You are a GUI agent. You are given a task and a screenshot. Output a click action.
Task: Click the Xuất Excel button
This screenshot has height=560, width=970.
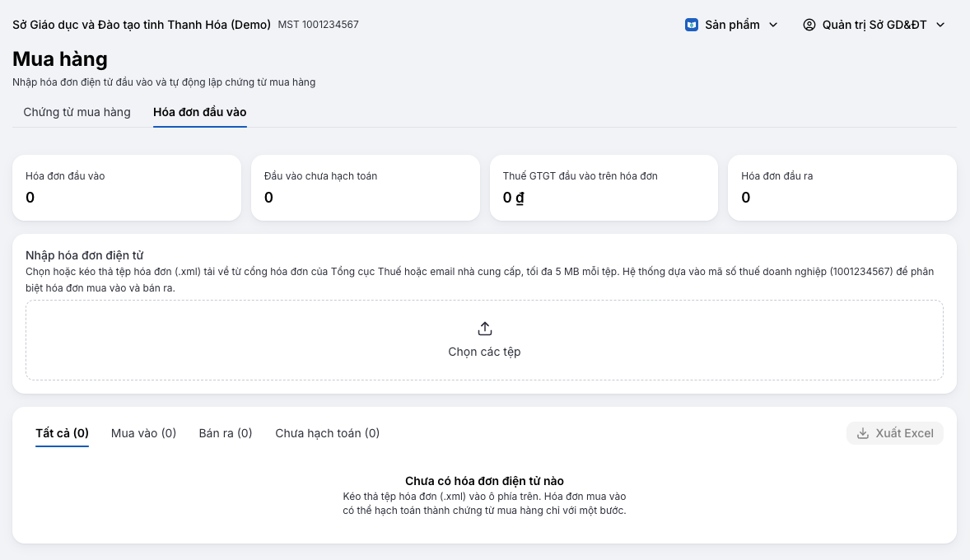coord(894,433)
